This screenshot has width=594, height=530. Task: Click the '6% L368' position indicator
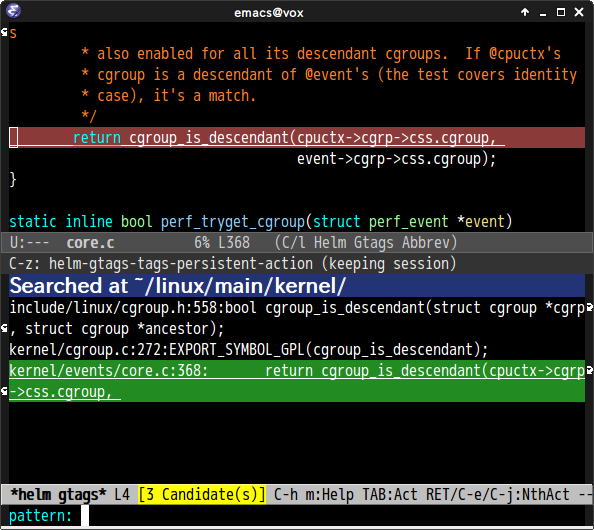[222, 243]
